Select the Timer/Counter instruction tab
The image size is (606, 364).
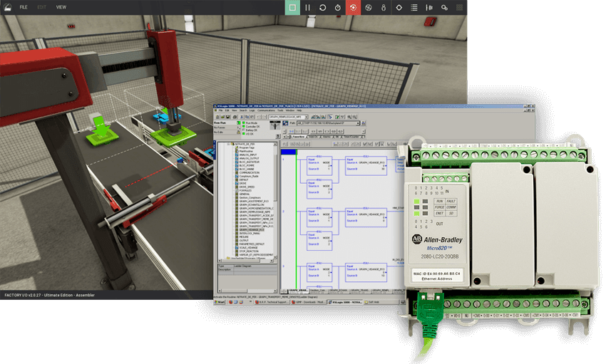tap(351, 137)
